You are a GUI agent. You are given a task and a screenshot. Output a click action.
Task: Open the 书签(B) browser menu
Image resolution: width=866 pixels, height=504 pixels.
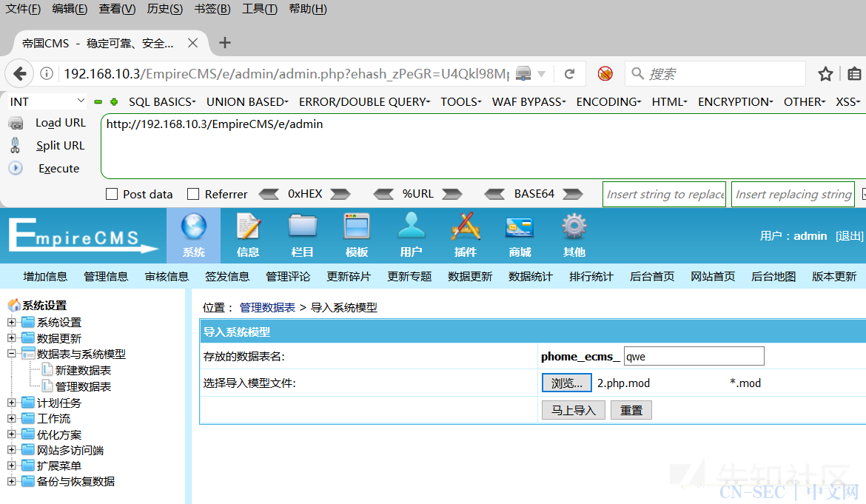212,9
